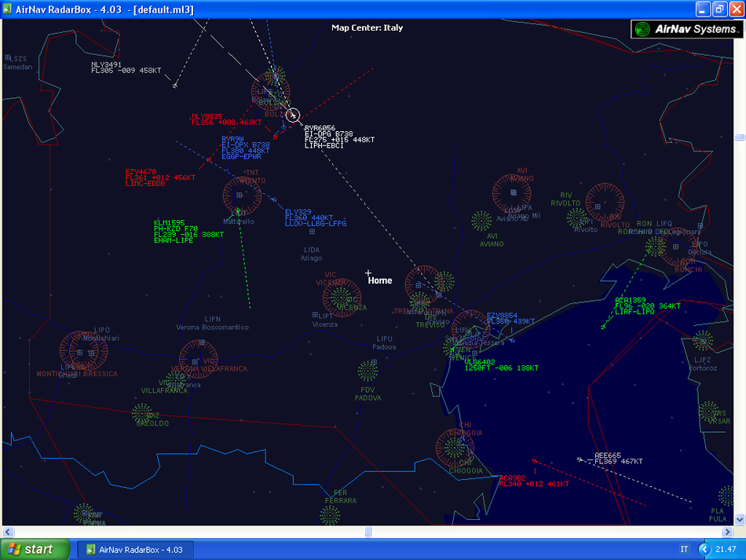The height and width of the screenshot is (560, 746).
Task: Click the horizontal scrollbar thumb
Action: (368, 532)
